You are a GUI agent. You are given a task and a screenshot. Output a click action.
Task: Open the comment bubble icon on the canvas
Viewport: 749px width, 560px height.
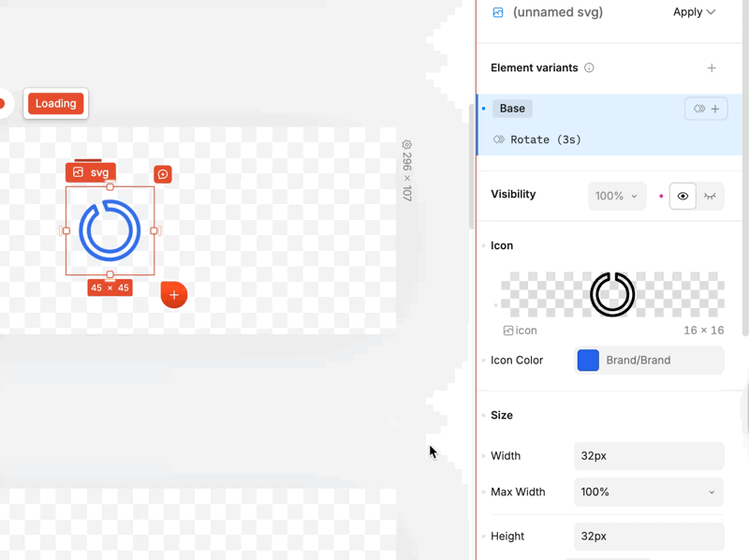point(163,174)
